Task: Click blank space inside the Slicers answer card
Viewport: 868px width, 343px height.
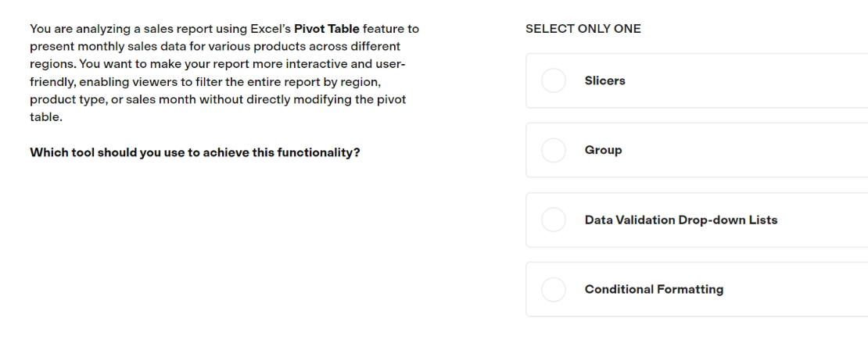Action: tap(748, 80)
